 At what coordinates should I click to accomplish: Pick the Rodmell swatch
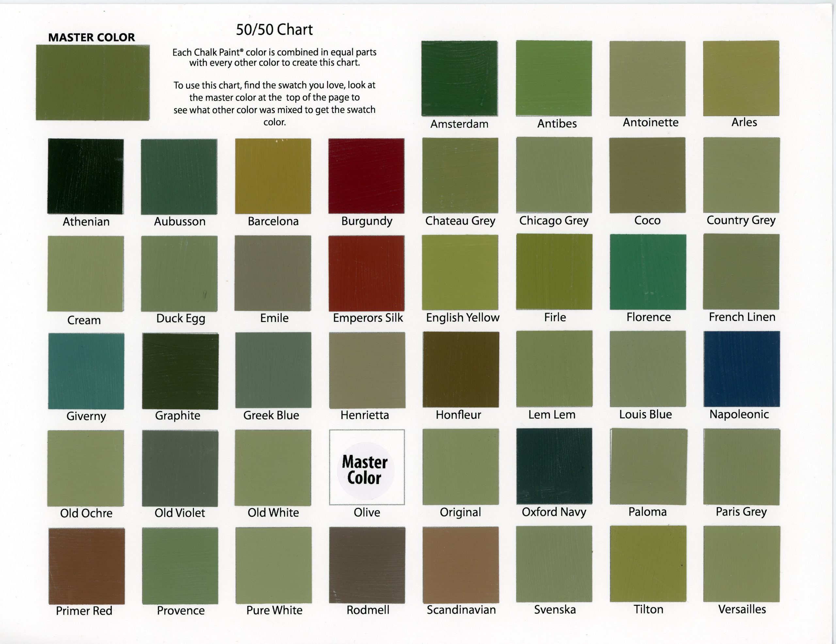point(367,565)
